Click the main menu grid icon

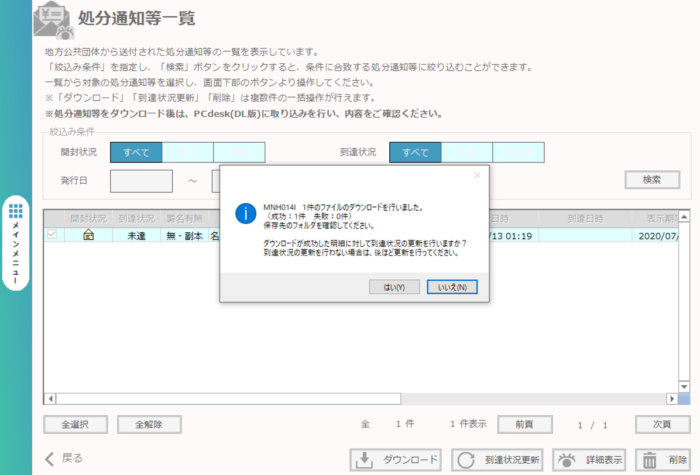pyautogui.click(x=16, y=211)
